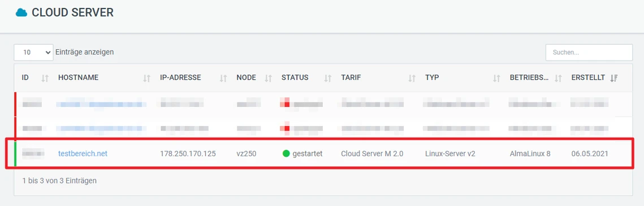Click the IP-ADRESSE column header label
Screen dimensions: 644x206
point(181,78)
